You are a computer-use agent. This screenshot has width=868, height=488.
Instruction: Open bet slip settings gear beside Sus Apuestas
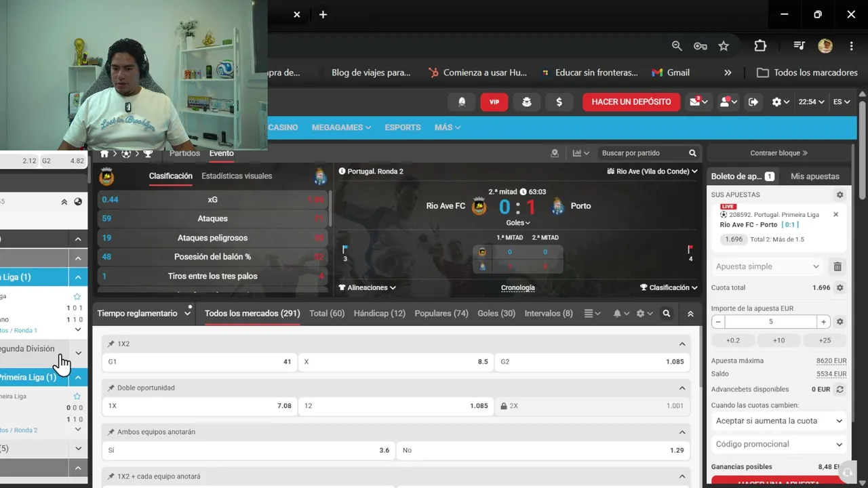click(840, 195)
